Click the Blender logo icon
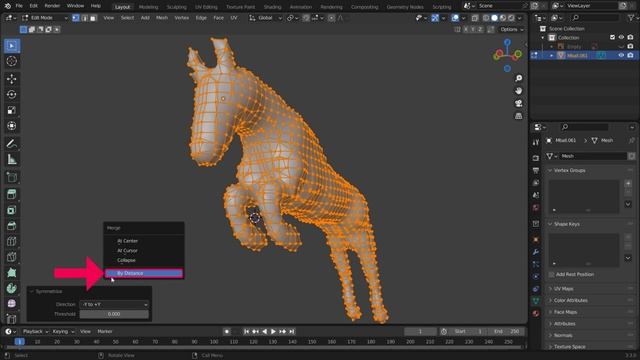This screenshot has height=360, width=640. pos(8,6)
